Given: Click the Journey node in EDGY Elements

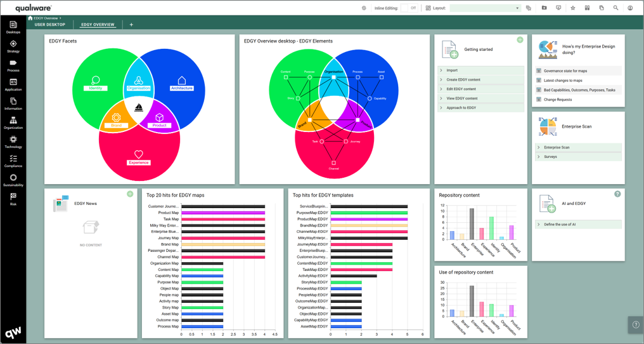Looking at the screenshot, I should click(346, 142).
